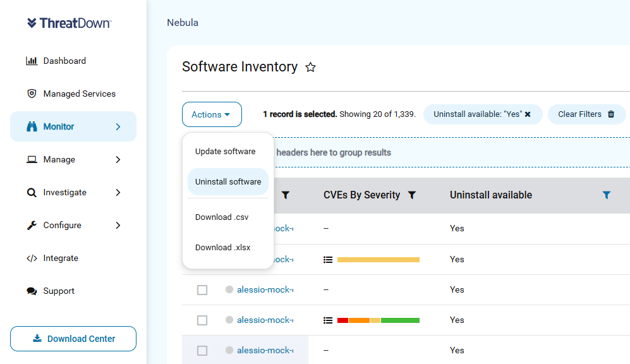Open CVE list icon beside multicolor severity bar
This screenshot has height=364, width=630.
(x=328, y=320)
